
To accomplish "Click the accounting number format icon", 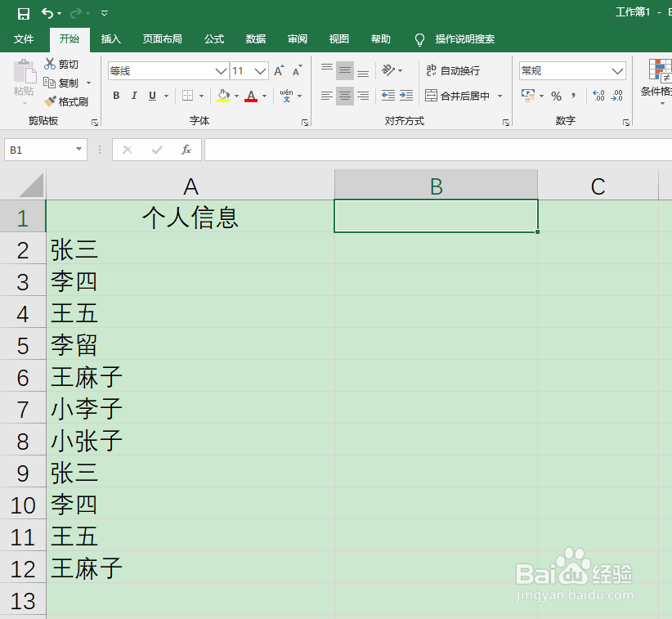I will (x=528, y=96).
